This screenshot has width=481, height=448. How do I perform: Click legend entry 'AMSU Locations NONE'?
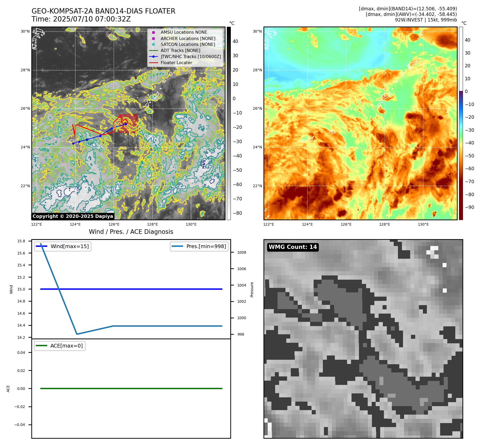click(x=184, y=32)
